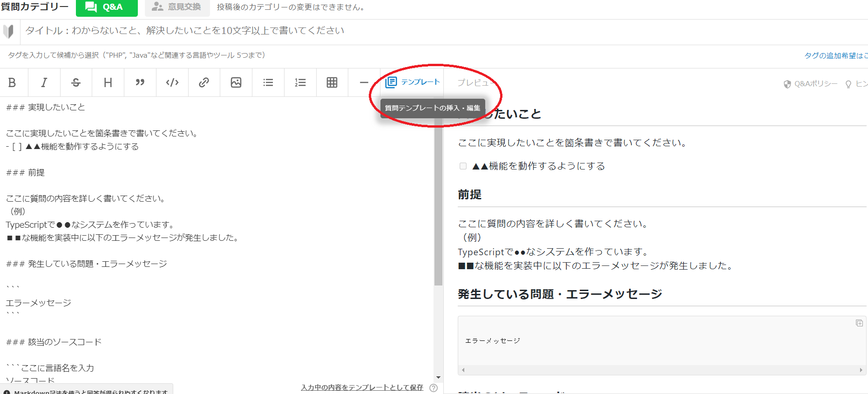The height and width of the screenshot is (394, 868).
Task: Insert a hyperlink
Action: point(204,82)
